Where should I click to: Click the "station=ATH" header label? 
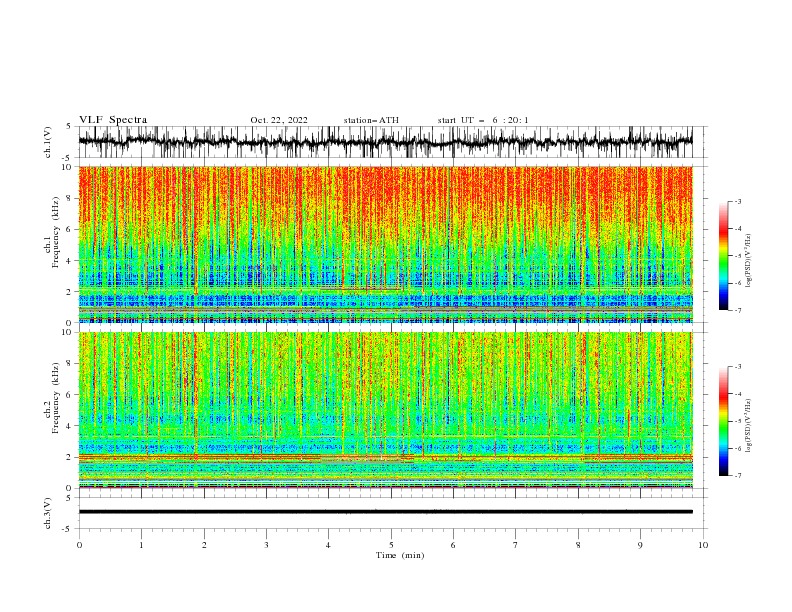(371, 120)
